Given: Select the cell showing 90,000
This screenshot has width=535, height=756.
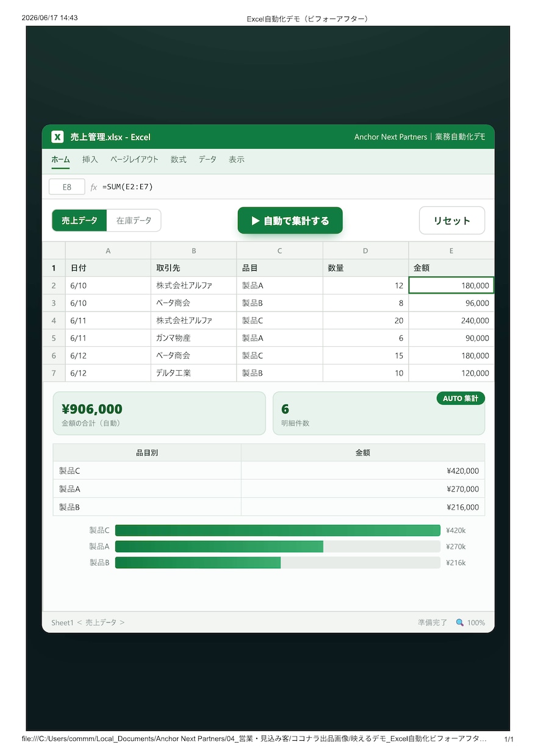Looking at the screenshot, I should point(451,338).
